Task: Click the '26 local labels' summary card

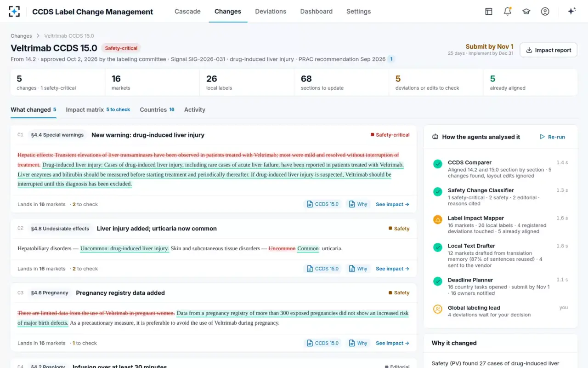Action: (247, 82)
